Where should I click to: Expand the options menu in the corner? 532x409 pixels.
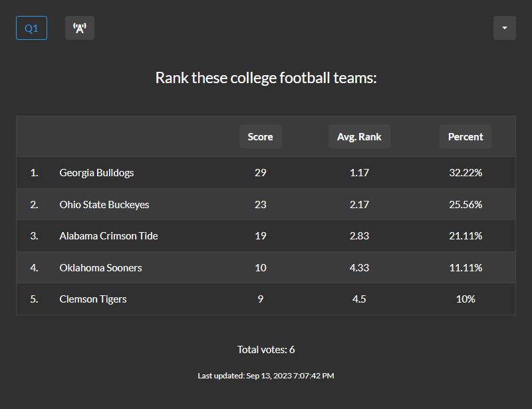coord(505,28)
